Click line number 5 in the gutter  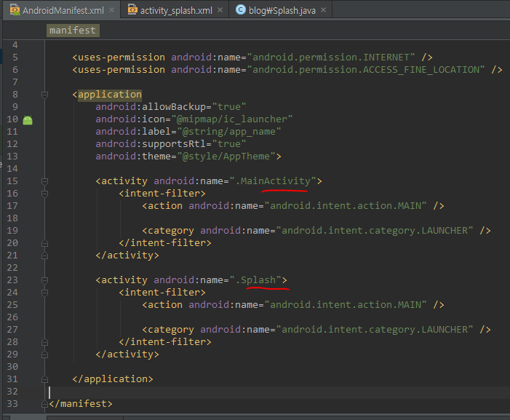point(15,58)
